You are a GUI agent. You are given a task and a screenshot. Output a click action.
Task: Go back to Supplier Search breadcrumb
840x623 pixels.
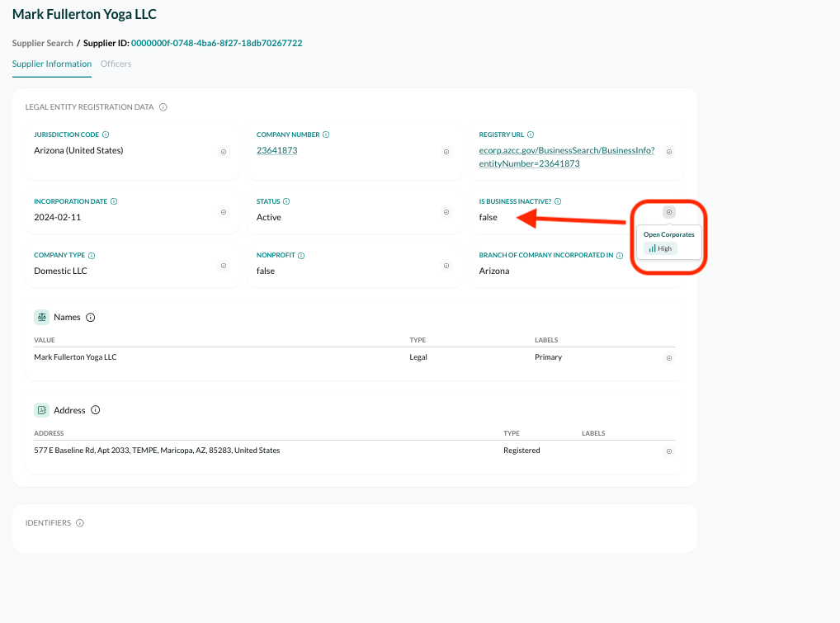43,43
